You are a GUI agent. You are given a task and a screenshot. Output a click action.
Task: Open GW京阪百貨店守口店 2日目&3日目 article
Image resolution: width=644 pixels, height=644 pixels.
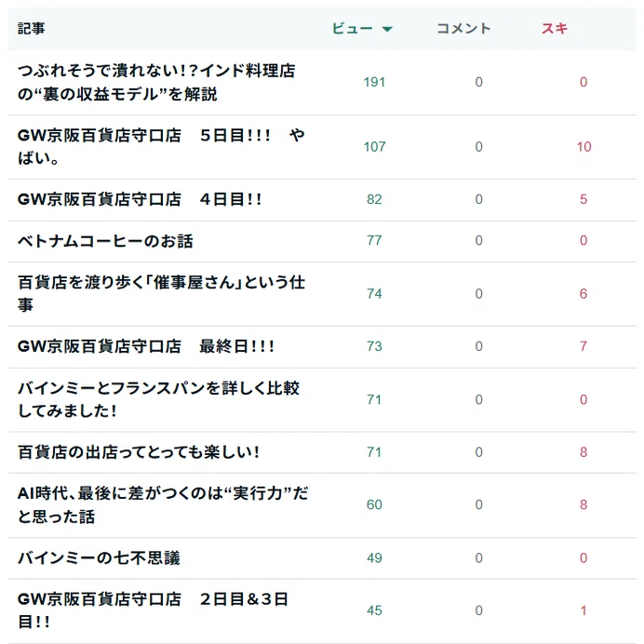[x=153, y=610]
